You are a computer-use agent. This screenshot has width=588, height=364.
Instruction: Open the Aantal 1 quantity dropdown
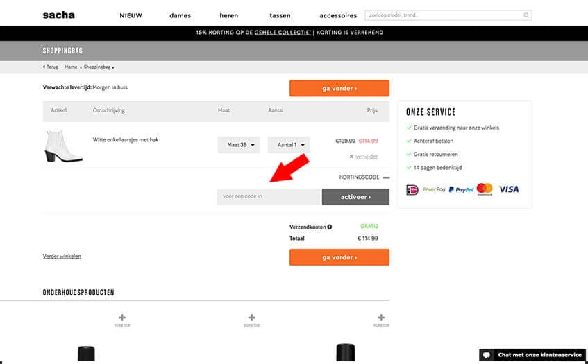click(288, 145)
